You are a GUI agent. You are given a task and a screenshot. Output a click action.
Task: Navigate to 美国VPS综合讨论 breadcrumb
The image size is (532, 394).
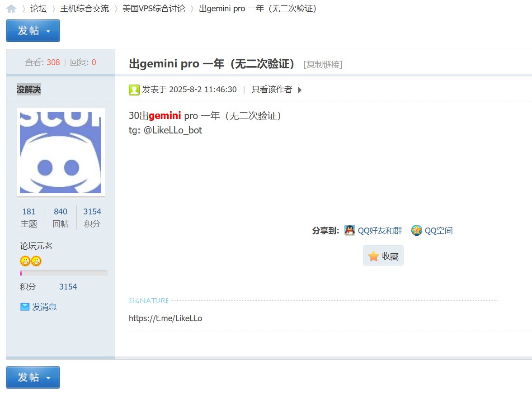pos(154,9)
